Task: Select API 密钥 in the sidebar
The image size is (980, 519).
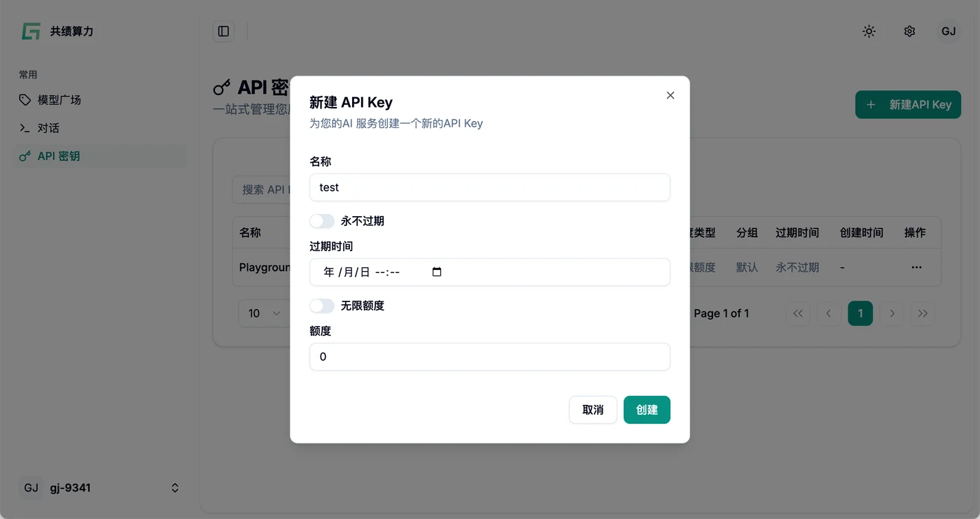Action: [101, 156]
